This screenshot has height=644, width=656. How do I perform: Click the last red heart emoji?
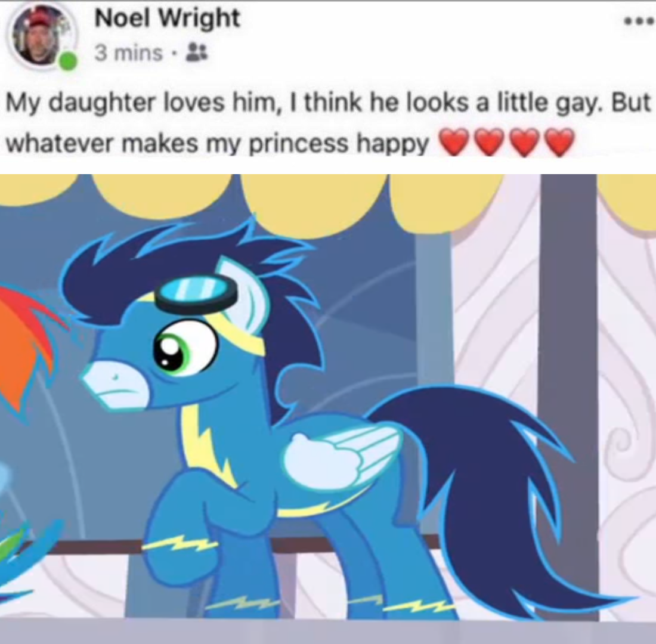point(559,144)
